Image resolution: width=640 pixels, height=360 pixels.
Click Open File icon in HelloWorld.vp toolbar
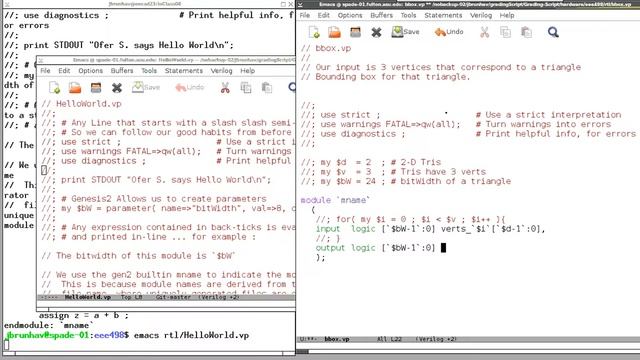[x=75, y=87]
